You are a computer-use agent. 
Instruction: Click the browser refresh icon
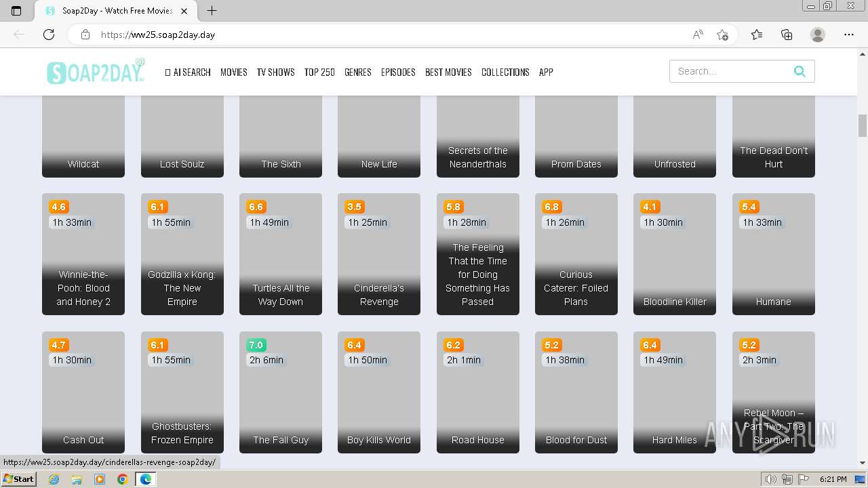point(49,35)
